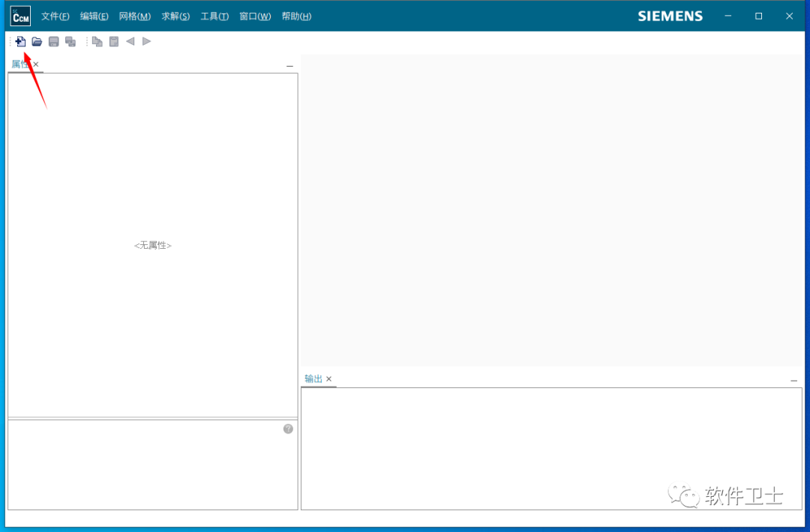Open the 工具(T) menu
This screenshot has width=810, height=532.
(x=214, y=16)
